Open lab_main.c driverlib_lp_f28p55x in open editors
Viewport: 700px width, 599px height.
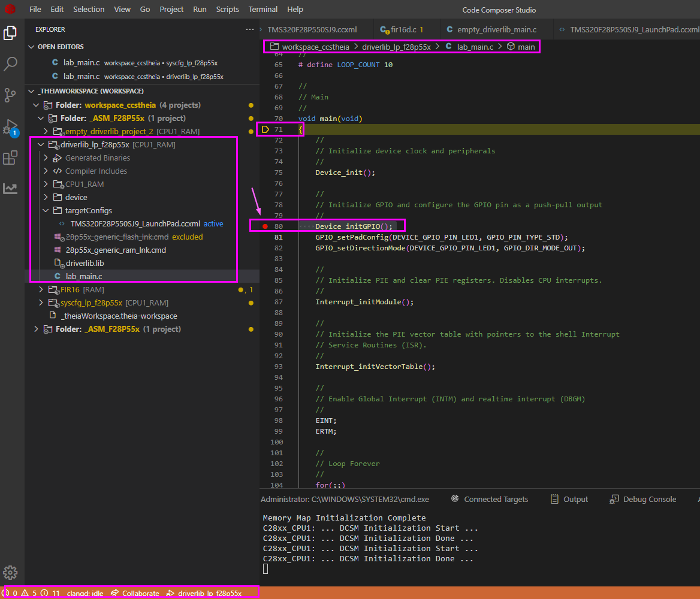tap(142, 76)
